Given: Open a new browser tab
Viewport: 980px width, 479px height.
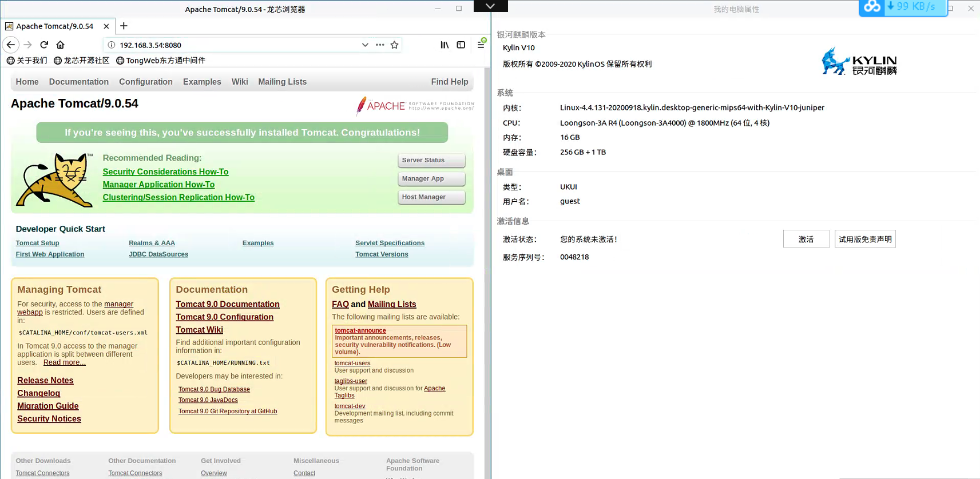Looking at the screenshot, I should [124, 26].
